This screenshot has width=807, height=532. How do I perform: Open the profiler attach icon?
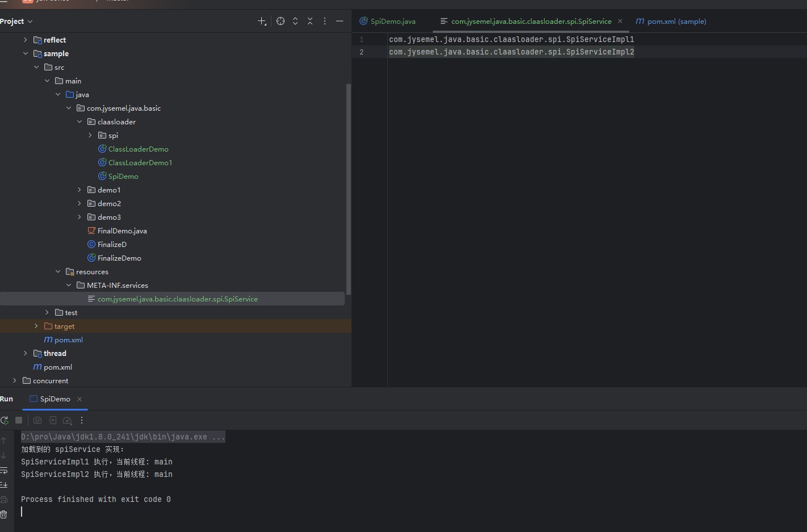67,421
